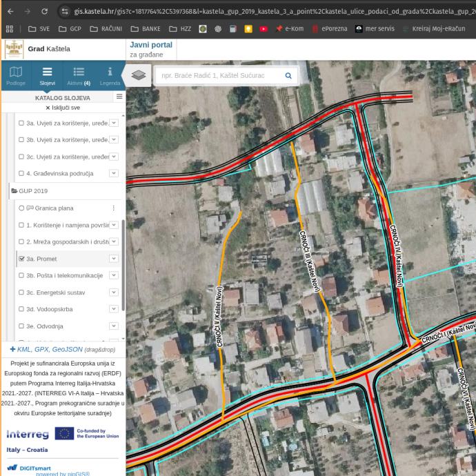
Task: Switch to the Aktivni (4) tab
Action: pos(79,76)
